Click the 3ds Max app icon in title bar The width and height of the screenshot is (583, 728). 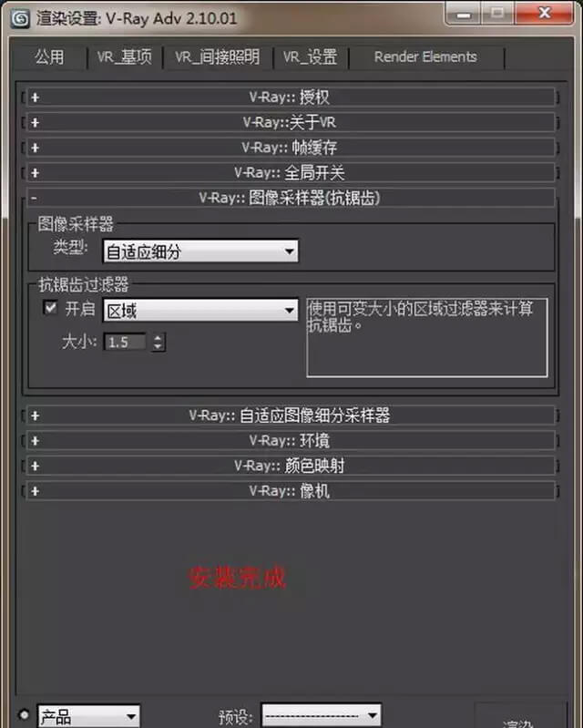click(20, 19)
